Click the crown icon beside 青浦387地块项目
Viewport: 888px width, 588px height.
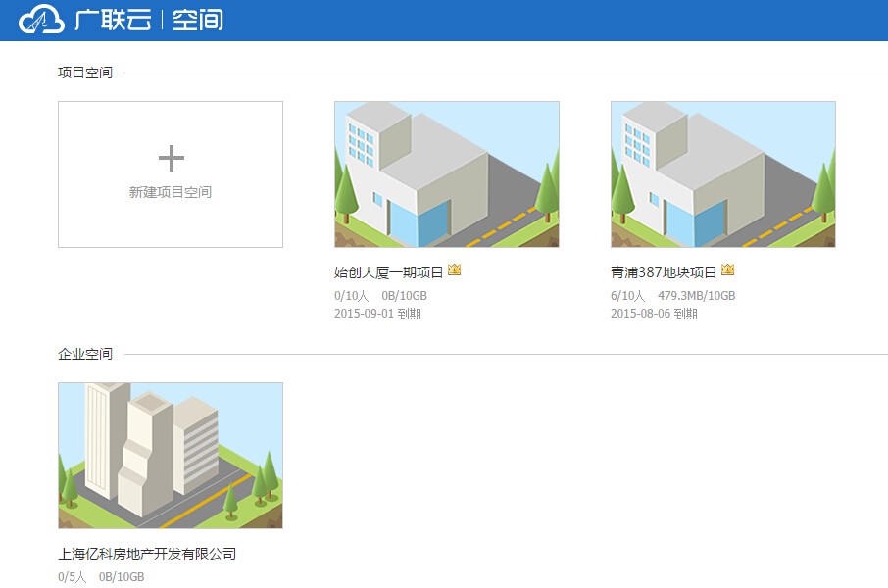tap(728, 269)
